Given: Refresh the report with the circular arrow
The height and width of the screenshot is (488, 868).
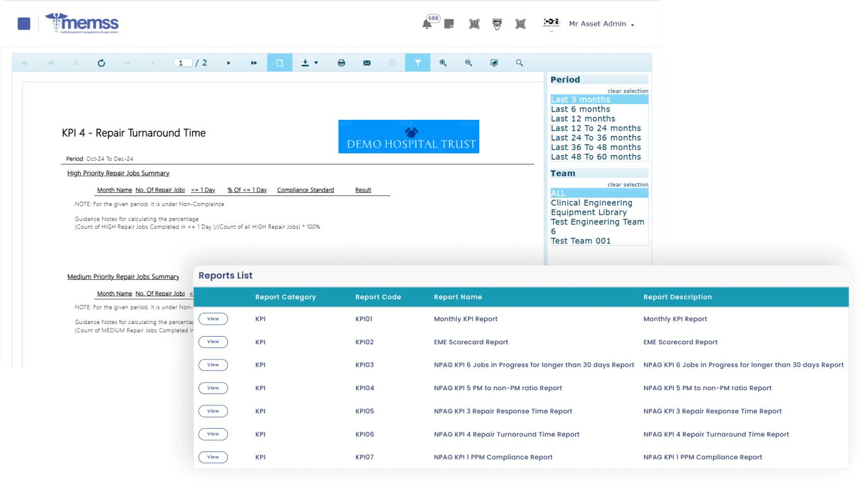Looking at the screenshot, I should point(101,63).
